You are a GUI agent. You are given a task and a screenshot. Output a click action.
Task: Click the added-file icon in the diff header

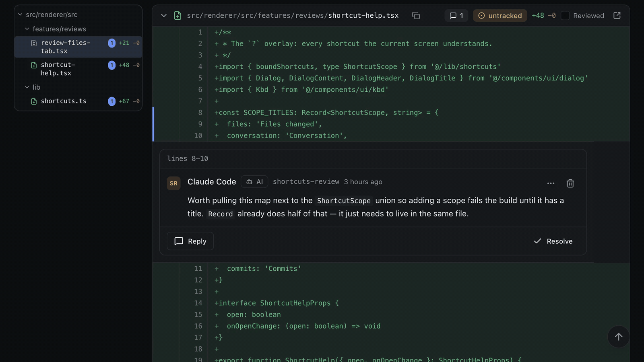coord(178,16)
